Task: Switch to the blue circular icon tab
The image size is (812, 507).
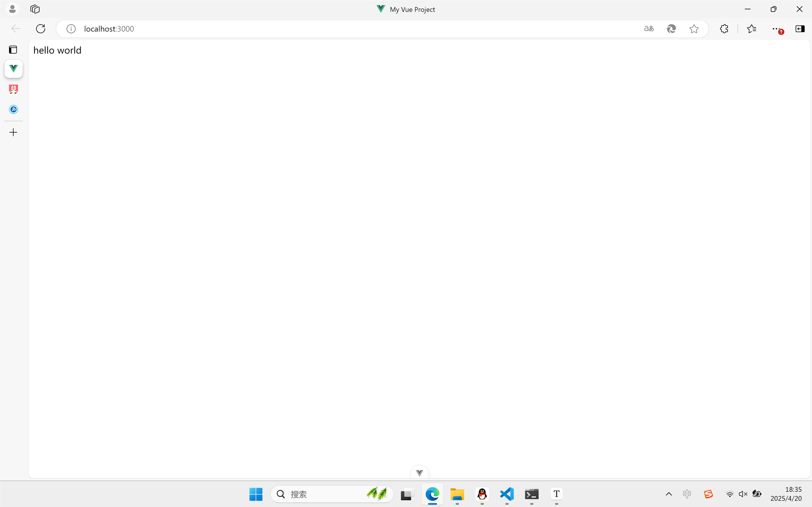Action: coord(14,110)
